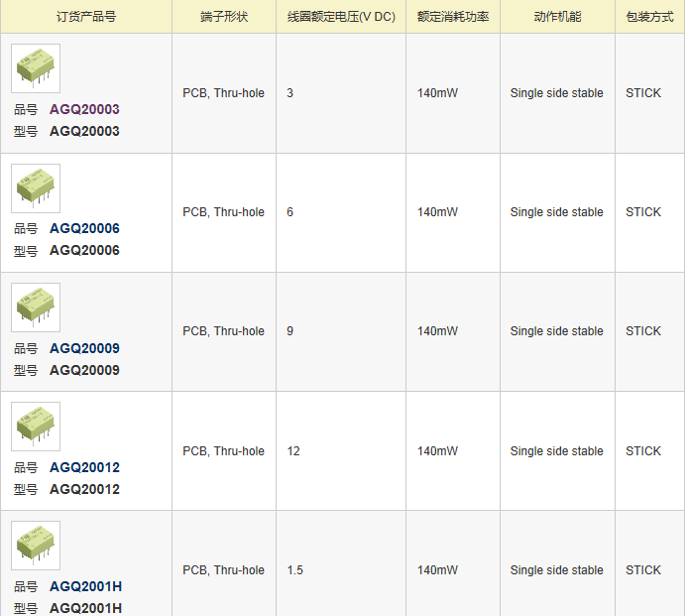The height and width of the screenshot is (616, 690).
Task: Select the 端子形状 column header
Action: coord(224,17)
